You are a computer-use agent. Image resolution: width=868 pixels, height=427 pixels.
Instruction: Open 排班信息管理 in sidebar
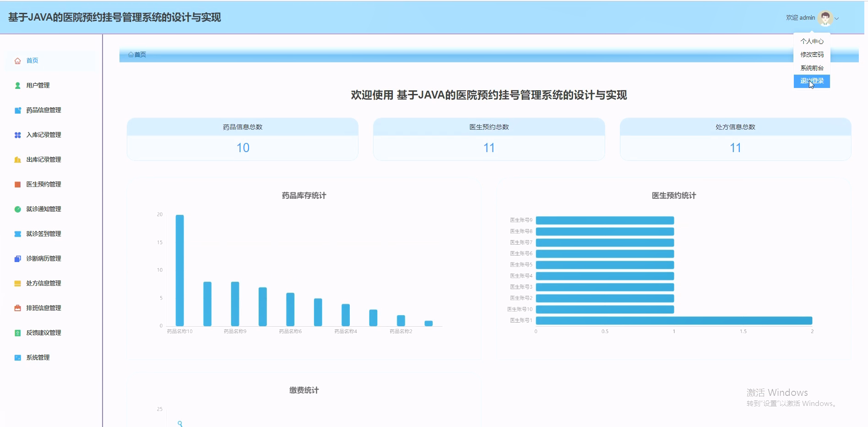tap(50, 308)
